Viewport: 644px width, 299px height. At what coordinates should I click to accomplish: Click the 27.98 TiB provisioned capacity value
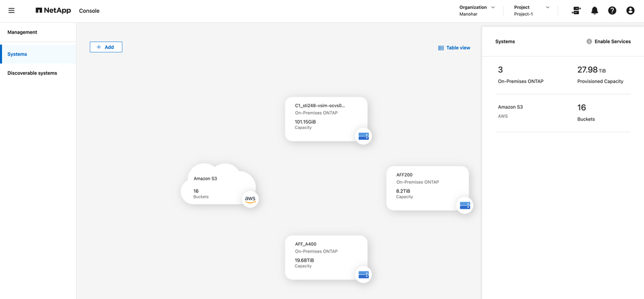592,70
